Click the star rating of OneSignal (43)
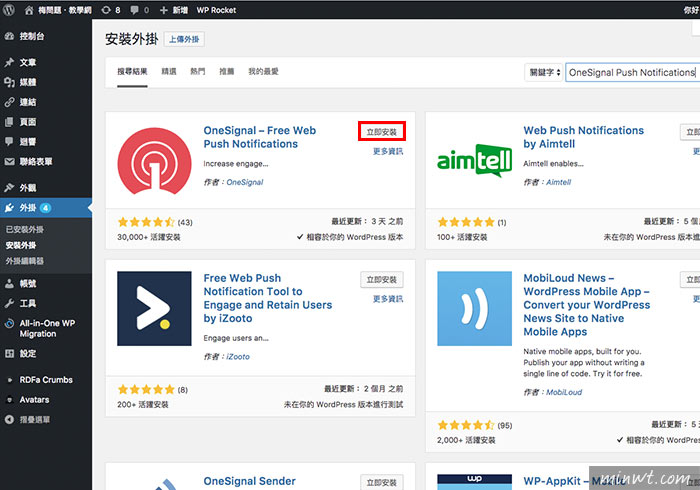The height and width of the screenshot is (490, 700). (146, 222)
